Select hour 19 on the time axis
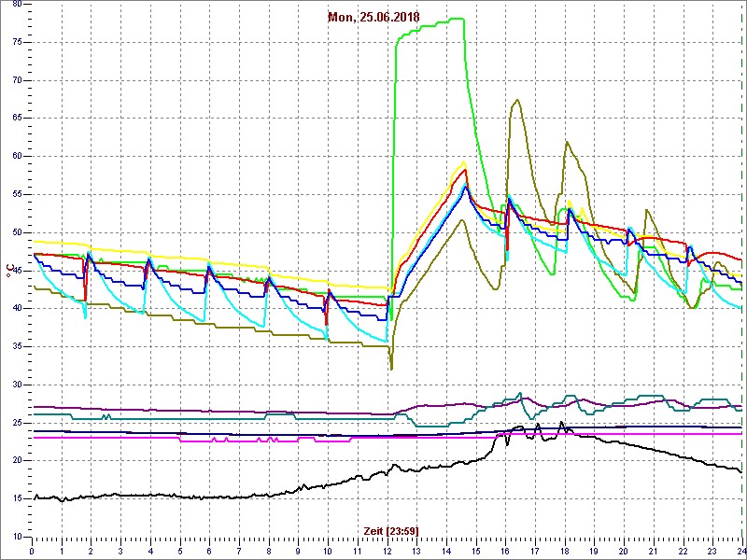The image size is (747, 560). click(594, 551)
